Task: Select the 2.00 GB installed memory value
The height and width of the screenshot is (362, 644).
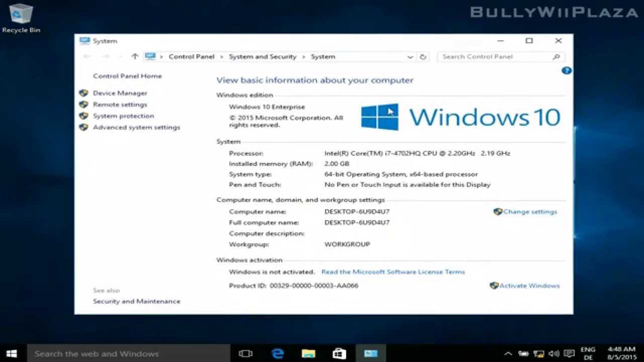Action: click(x=337, y=164)
